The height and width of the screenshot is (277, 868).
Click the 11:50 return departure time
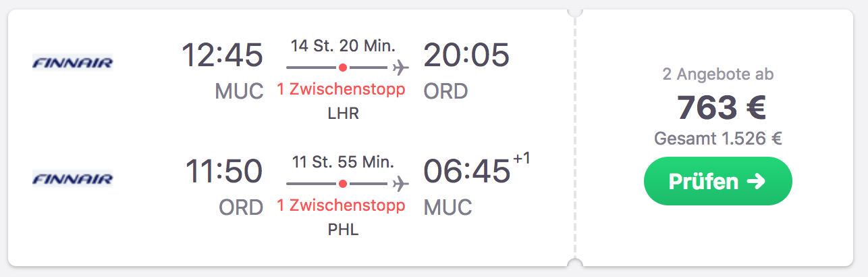223,170
